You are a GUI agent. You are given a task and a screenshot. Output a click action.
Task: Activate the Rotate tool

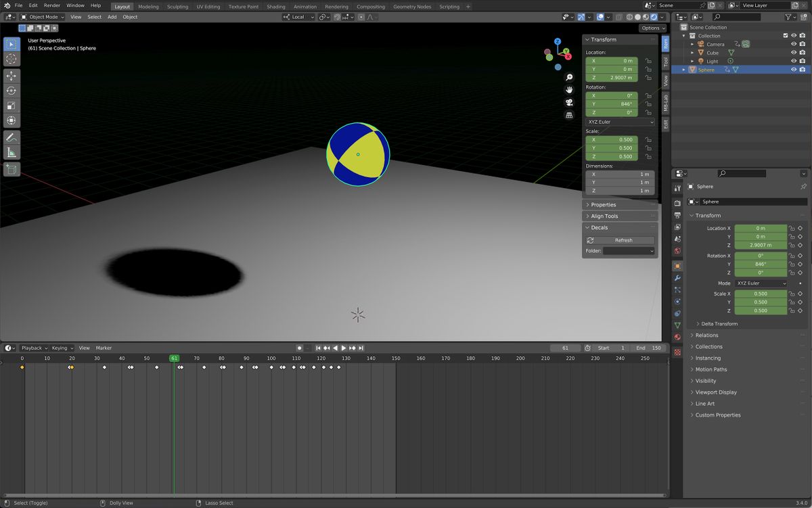coord(11,90)
